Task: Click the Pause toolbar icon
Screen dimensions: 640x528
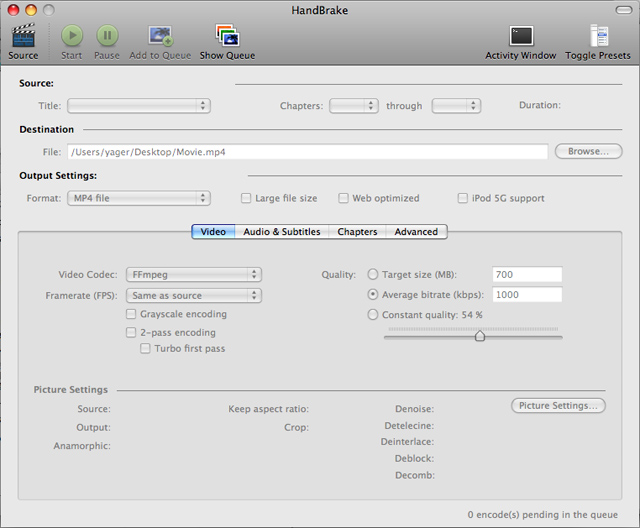Action: tap(107, 36)
